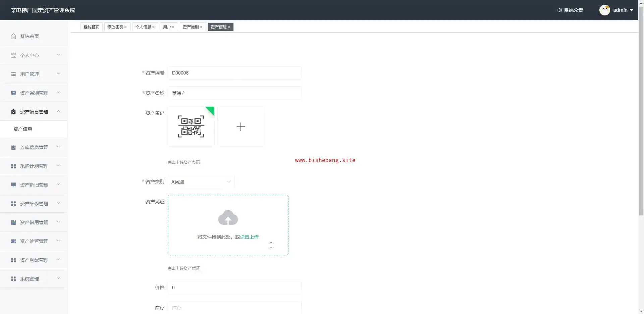Click the 资产调配管理 grid icon

pos(13,260)
